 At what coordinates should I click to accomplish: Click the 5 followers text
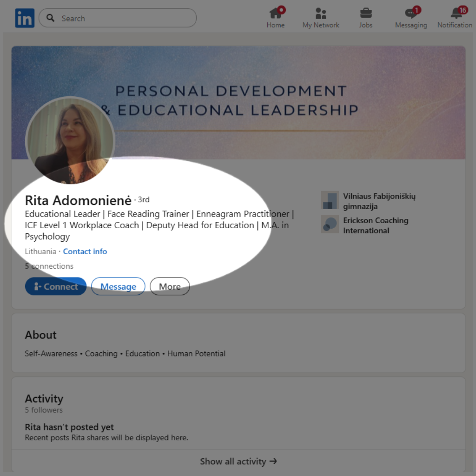pyautogui.click(x=44, y=410)
